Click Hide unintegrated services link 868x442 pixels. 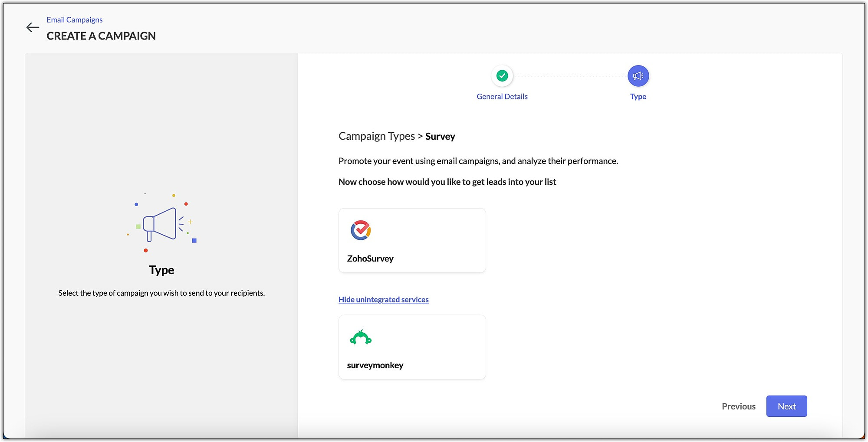[x=384, y=300]
